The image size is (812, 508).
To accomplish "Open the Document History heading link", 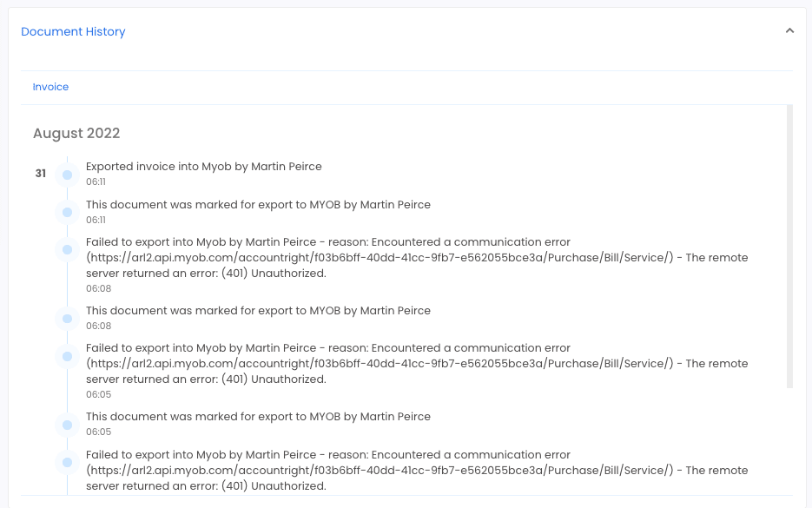I will 73,31.
